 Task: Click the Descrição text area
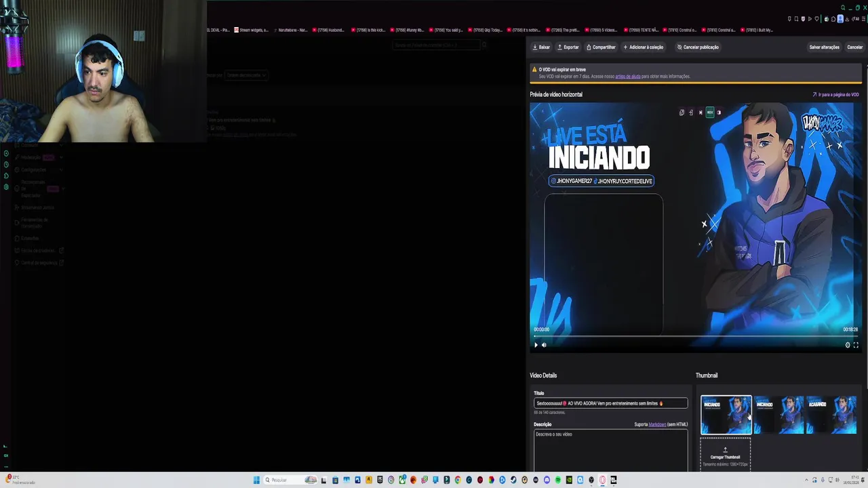point(610,450)
